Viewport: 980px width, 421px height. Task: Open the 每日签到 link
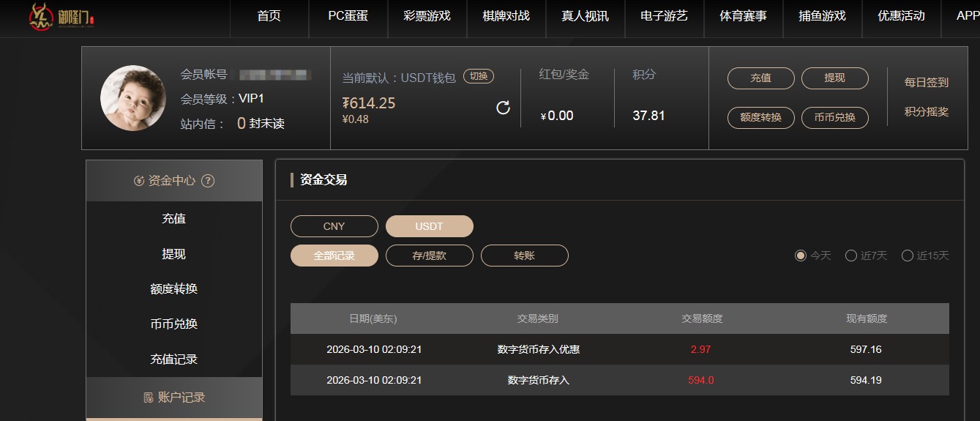coord(927,83)
